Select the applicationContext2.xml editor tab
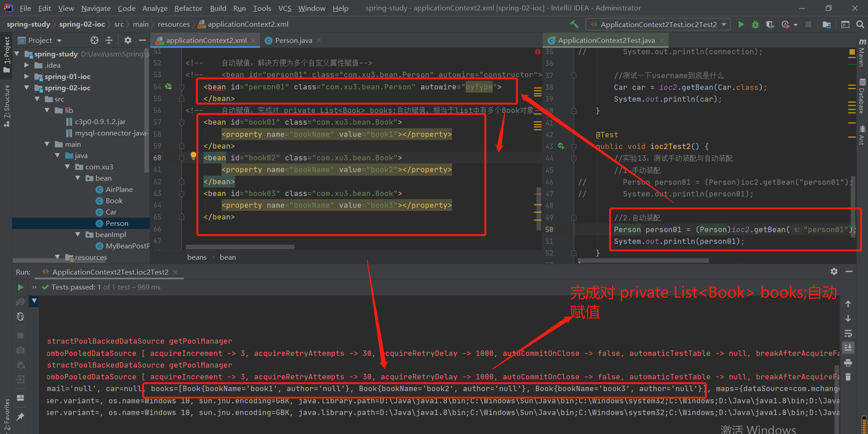This screenshot has height=434, width=868. (x=206, y=40)
